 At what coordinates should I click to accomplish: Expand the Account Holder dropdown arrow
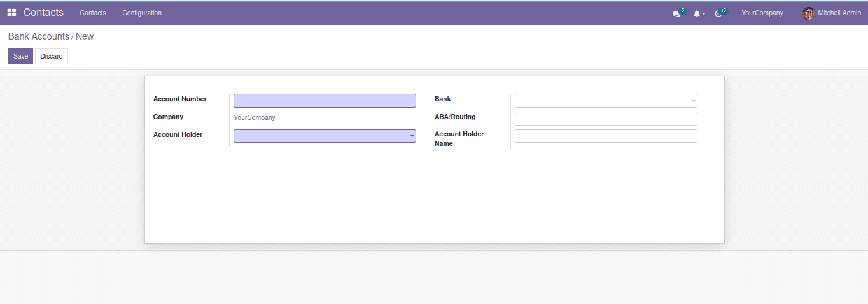pyautogui.click(x=412, y=136)
